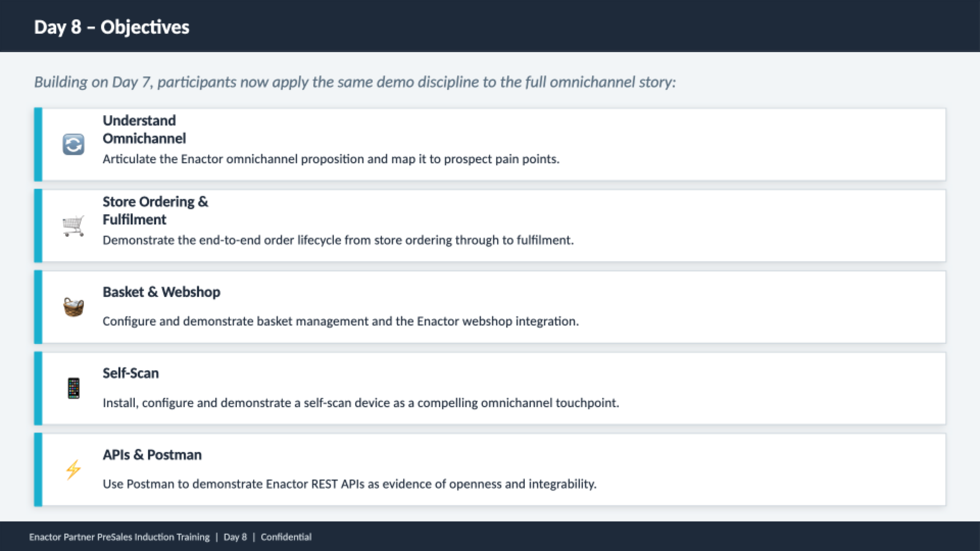Click the omnichannel sync arrows icon
Image resolution: width=980 pixels, height=551 pixels.
[x=73, y=144]
